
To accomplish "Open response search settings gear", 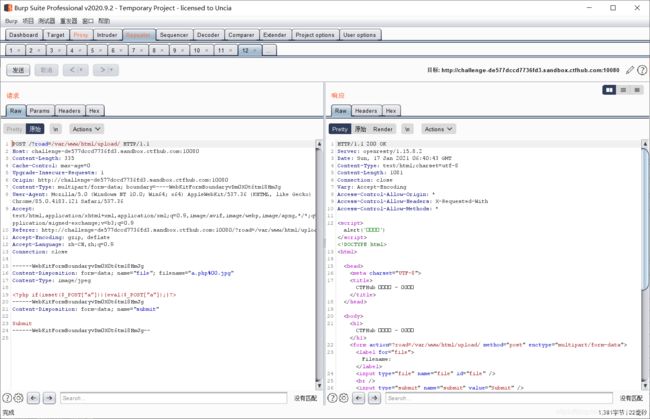I will [x=344, y=398].
